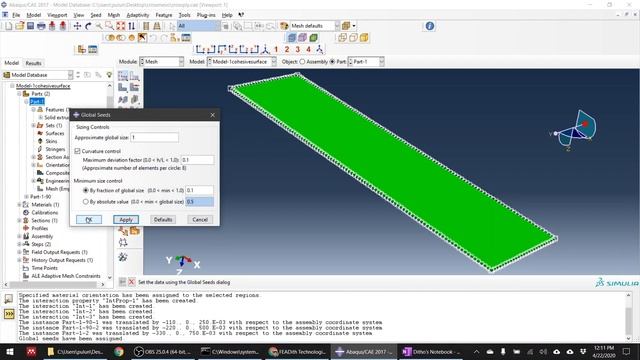Viewport: 640px width, 360px height.
Task: Click the Mesh Part tool in toolbox
Action: pyautogui.click(x=123, y=87)
